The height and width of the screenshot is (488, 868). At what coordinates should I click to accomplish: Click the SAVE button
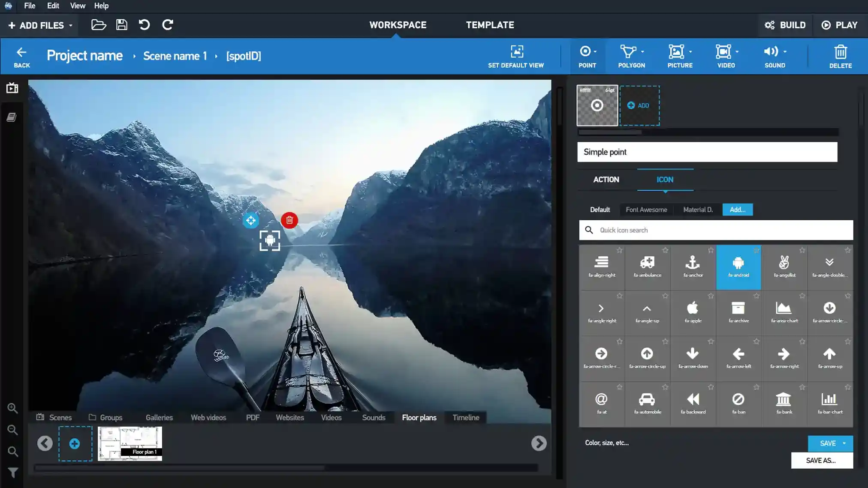828,443
